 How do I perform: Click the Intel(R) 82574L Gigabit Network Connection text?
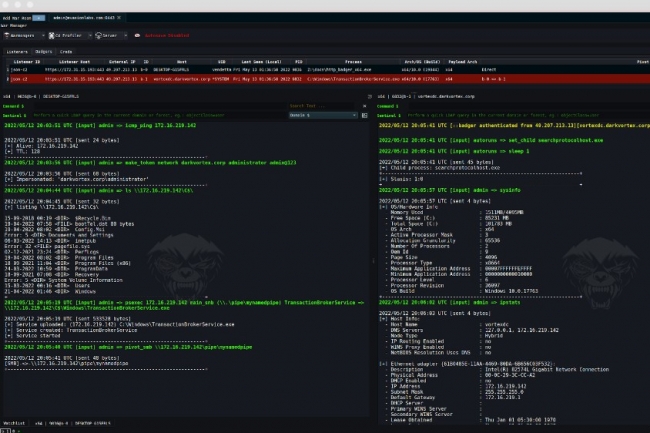(x=547, y=370)
